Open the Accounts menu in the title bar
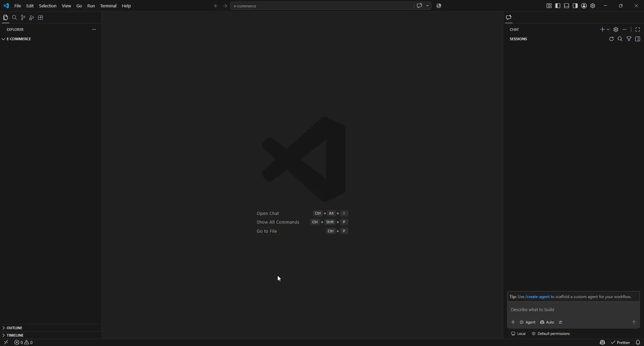The width and height of the screenshot is (644, 346). (x=584, y=6)
